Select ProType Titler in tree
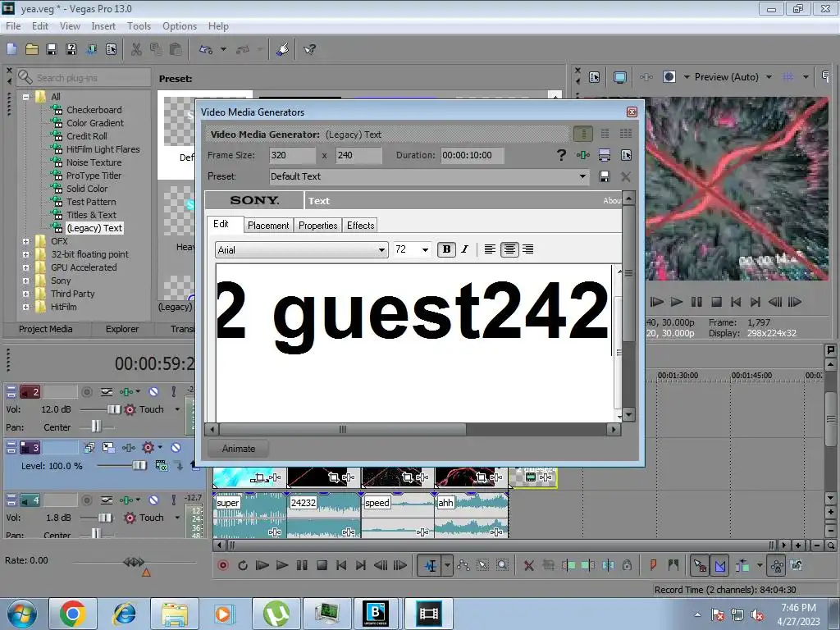This screenshot has height=630, width=840. (x=94, y=176)
